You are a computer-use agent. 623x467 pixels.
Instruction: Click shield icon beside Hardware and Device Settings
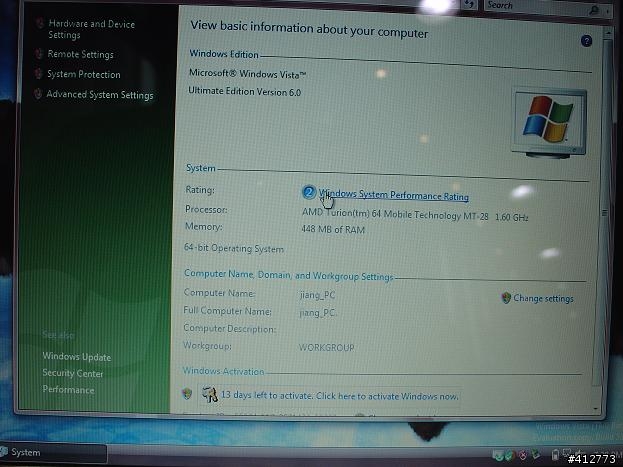[39, 23]
